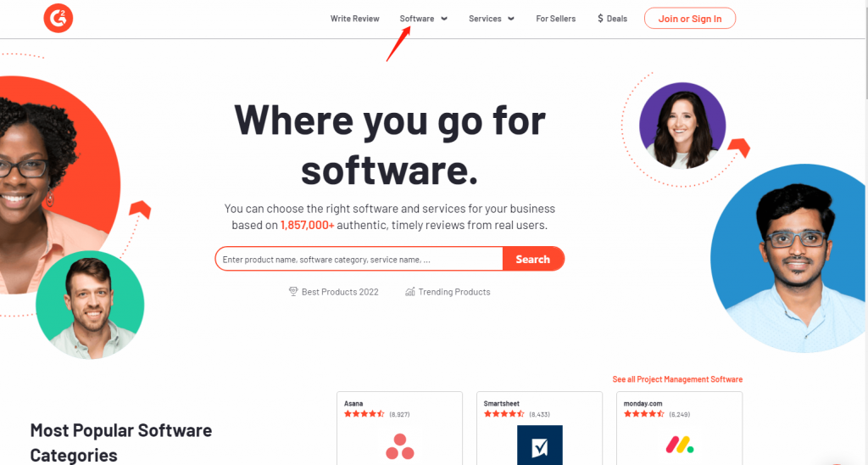Click the Asana star rating
The width and height of the screenshot is (868, 465).
(x=364, y=414)
